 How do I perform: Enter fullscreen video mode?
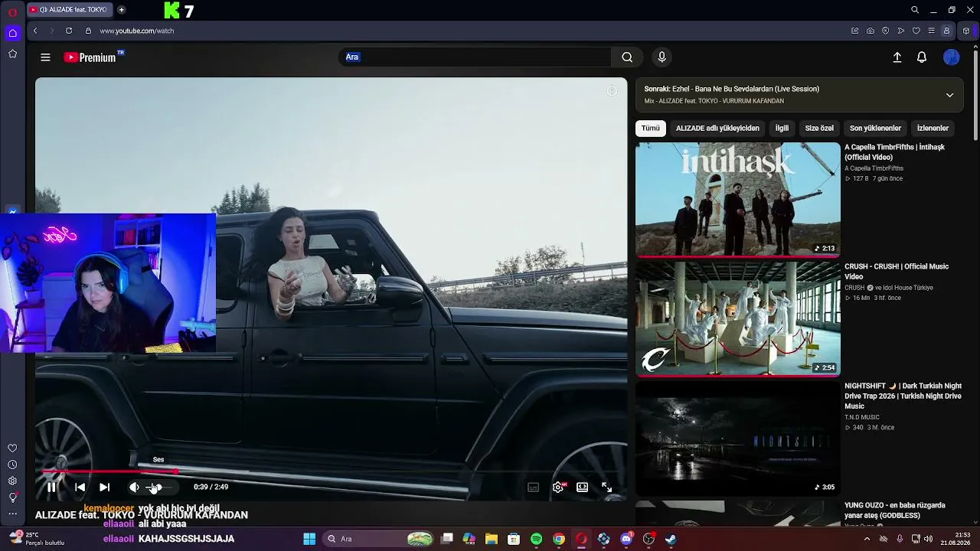click(x=606, y=487)
